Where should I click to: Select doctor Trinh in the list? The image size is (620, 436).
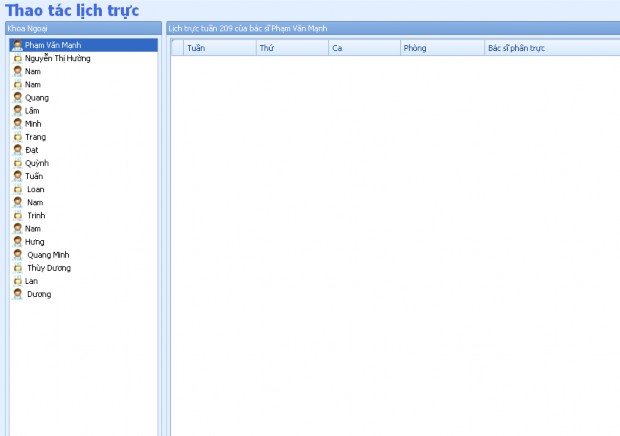36,215
